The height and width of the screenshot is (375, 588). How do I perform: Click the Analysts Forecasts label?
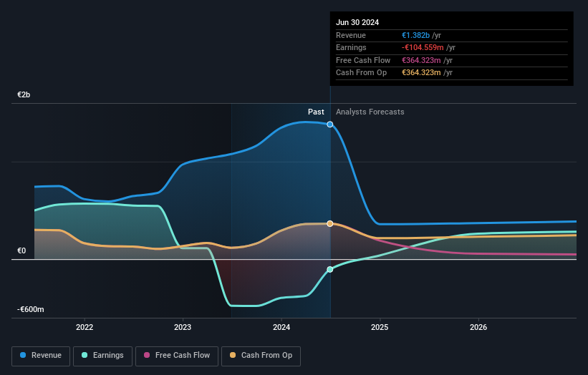370,112
